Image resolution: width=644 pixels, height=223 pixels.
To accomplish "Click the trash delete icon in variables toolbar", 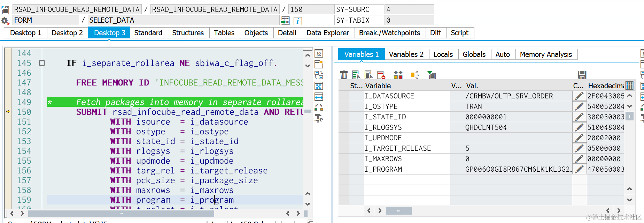I will click(344, 75).
